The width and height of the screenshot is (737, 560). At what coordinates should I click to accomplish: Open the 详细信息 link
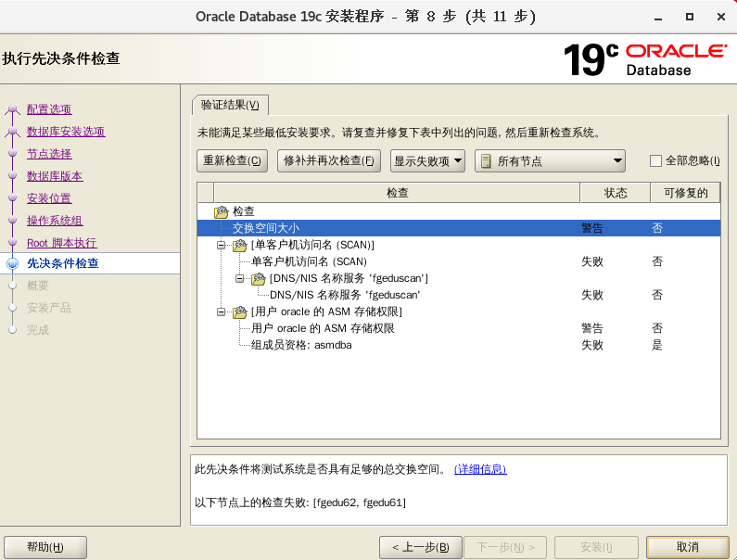pyautogui.click(x=480, y=469)
